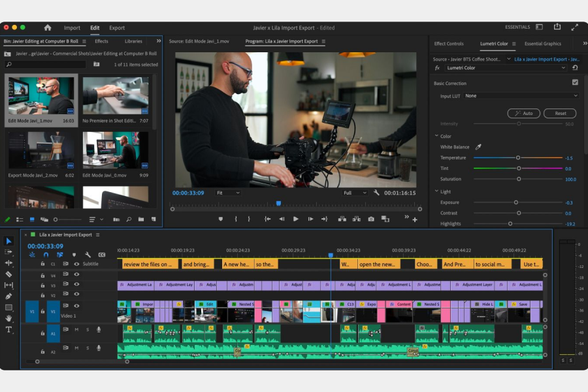Open timeline display settings wrench

click(88, 255)
